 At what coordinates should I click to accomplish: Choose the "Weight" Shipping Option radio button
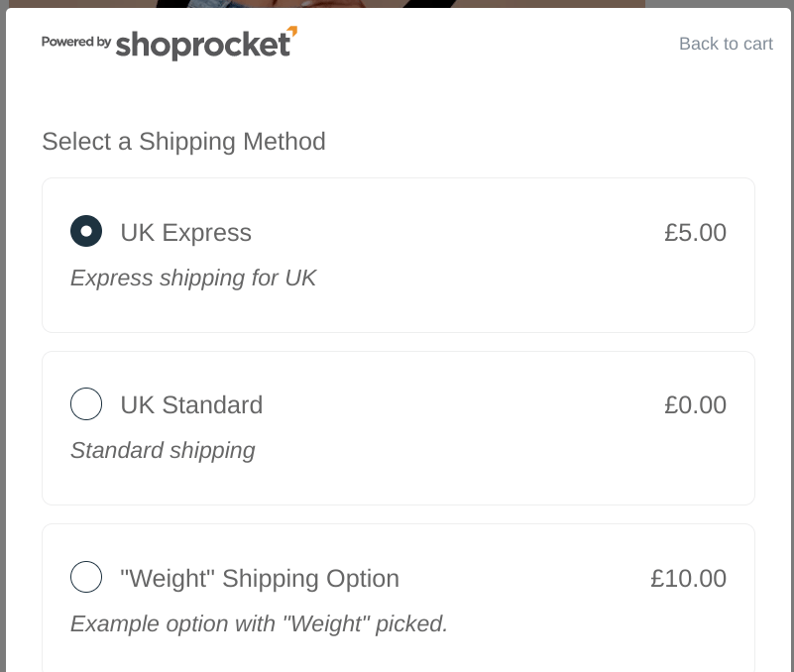coord(86,577)
